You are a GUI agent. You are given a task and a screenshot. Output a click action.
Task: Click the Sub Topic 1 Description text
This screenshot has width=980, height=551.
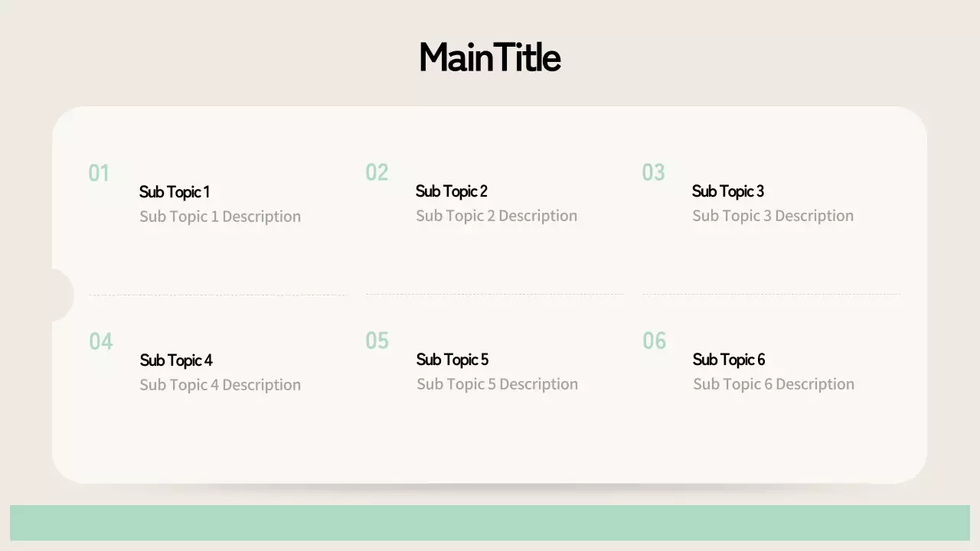coord(220,217)
